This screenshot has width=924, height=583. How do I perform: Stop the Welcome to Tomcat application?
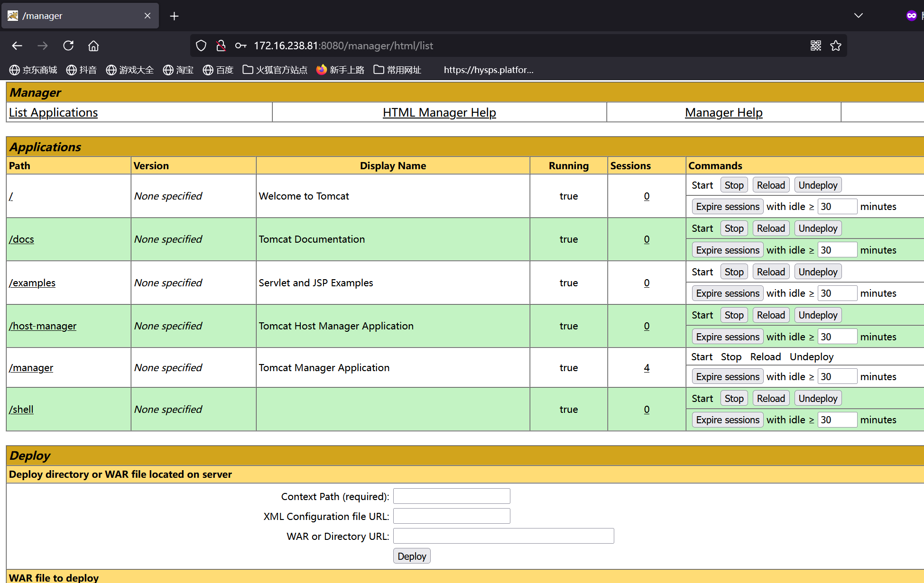734,185
